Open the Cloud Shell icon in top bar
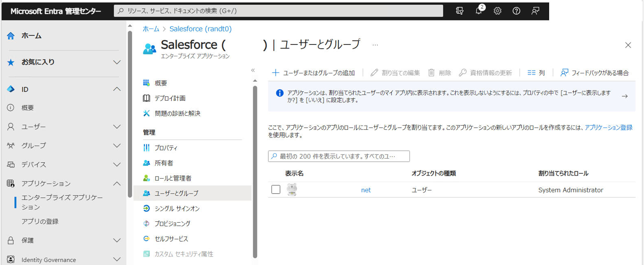Screen dimensions: 644x265 460,11
